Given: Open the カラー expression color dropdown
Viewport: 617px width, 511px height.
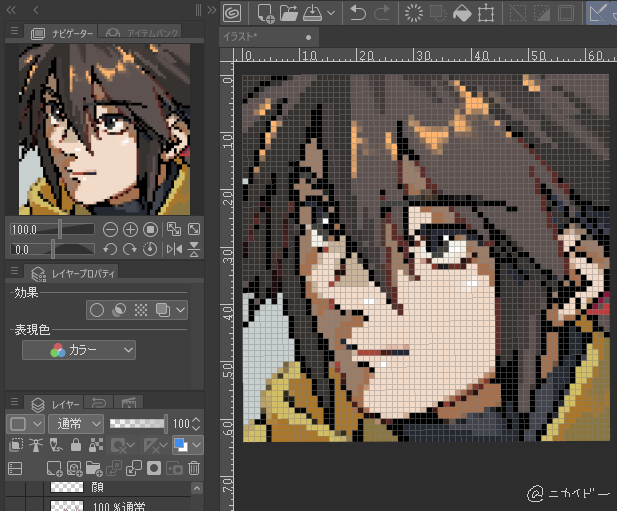Looking at the screenshot, I should pos(79,350).
